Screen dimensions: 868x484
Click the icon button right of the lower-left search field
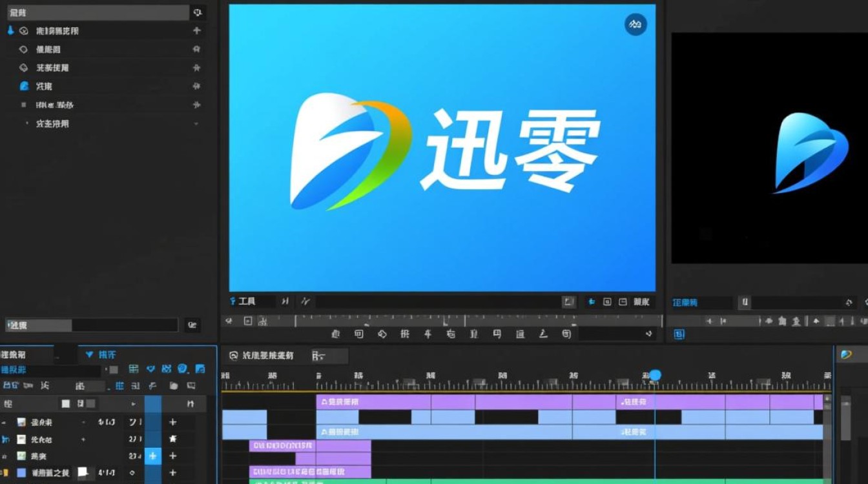(x=192, y=325)
